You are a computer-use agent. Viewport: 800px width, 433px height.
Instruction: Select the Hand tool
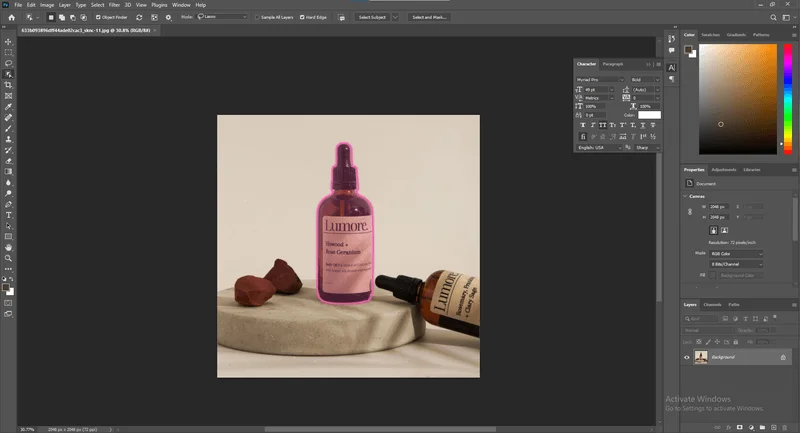click(x=9, y=246)
